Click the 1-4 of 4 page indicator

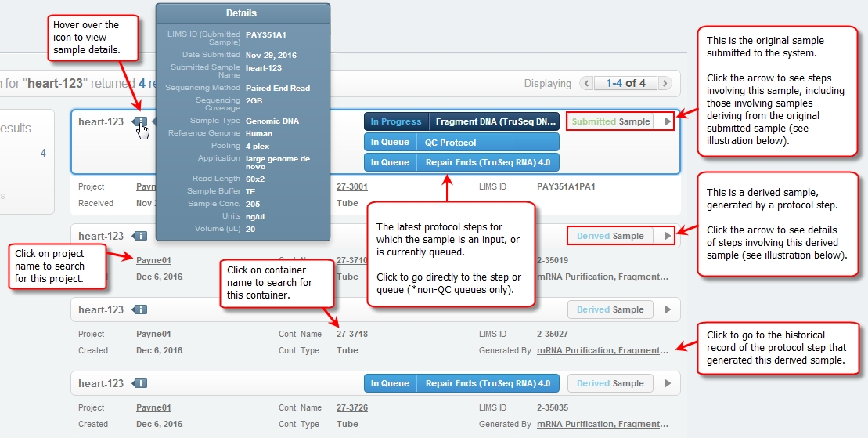625,83
